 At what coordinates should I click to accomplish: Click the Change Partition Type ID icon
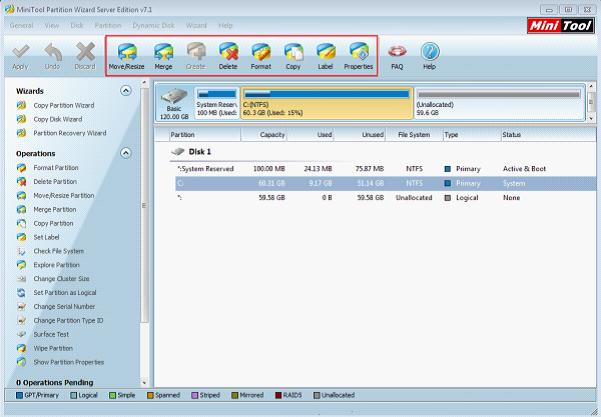(x=21, y=320)
